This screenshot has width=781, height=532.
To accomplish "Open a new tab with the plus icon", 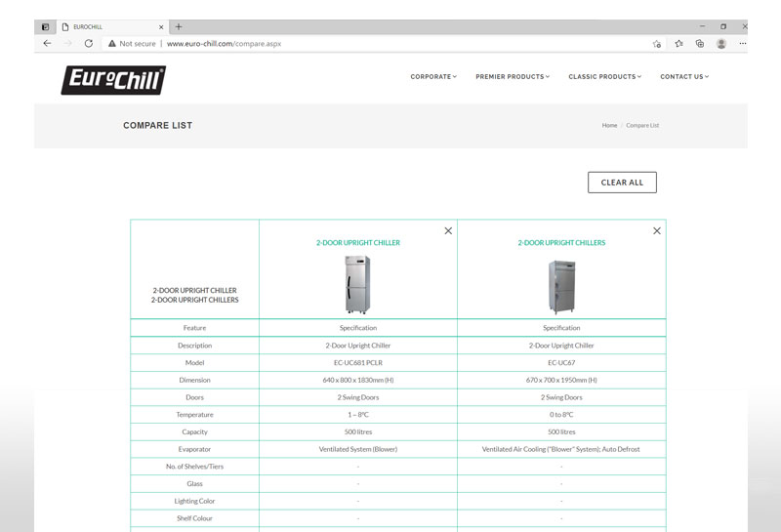I will 179,27.
